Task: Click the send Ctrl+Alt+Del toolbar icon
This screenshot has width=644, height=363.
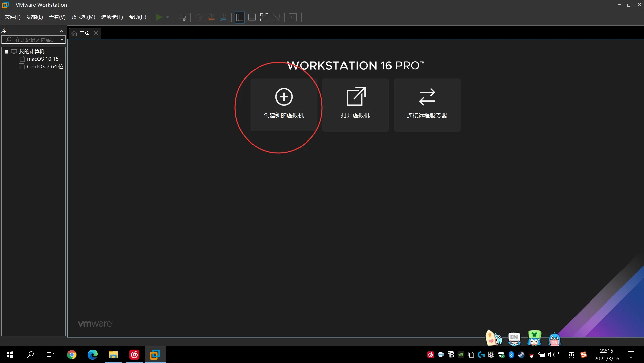Action: coord(182,17)
